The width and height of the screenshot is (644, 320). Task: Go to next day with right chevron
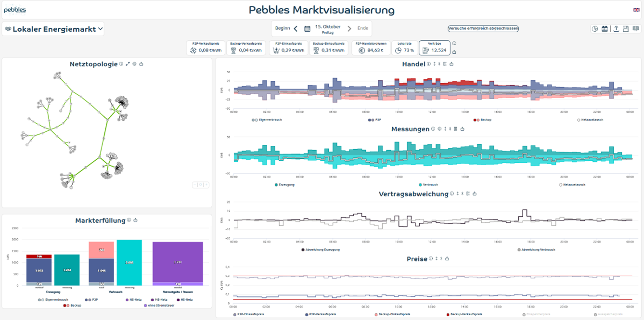click(349, 29)
